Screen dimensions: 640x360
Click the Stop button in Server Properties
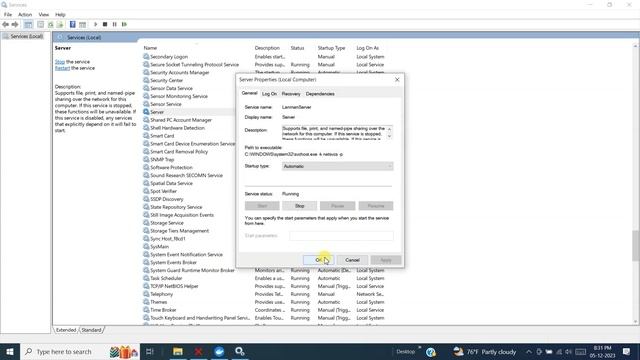[x=300, y=206]
